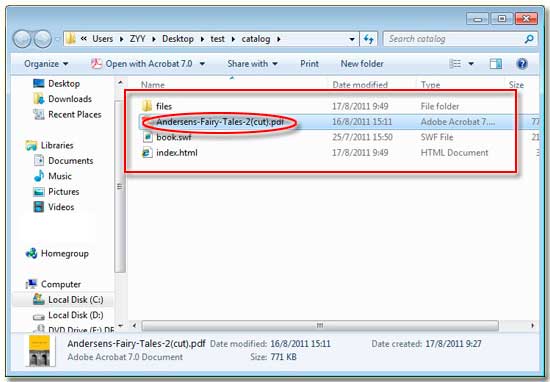Viewport: 550px width, 382px height.
Task: Expand the chevron after catalog in path
Action: point(279,39)
